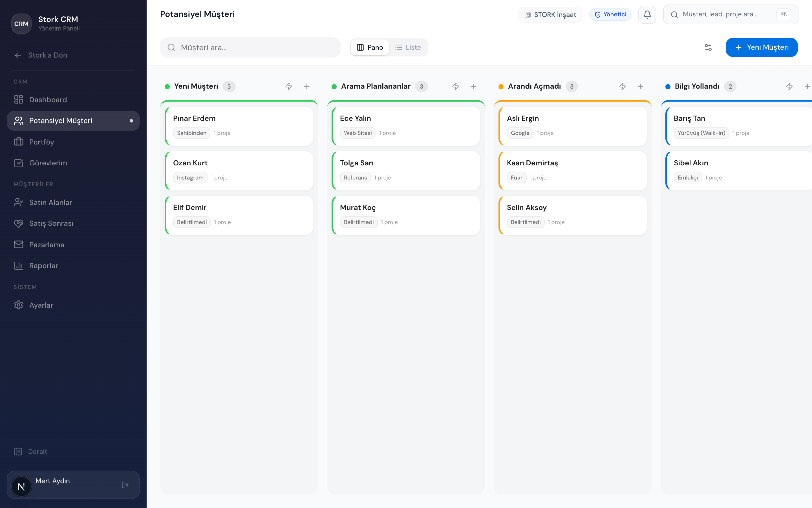Click the Mert Aydın avatar
The height and width of the screenshot is (508, 812).
pos(21,487)
